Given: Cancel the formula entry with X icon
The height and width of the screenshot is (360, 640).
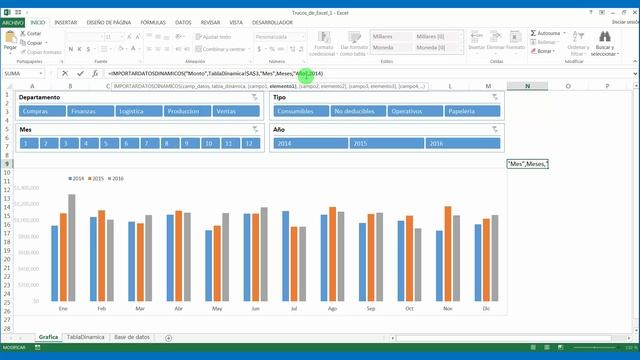Looking at the screenshot, I should tap(65, 73).
